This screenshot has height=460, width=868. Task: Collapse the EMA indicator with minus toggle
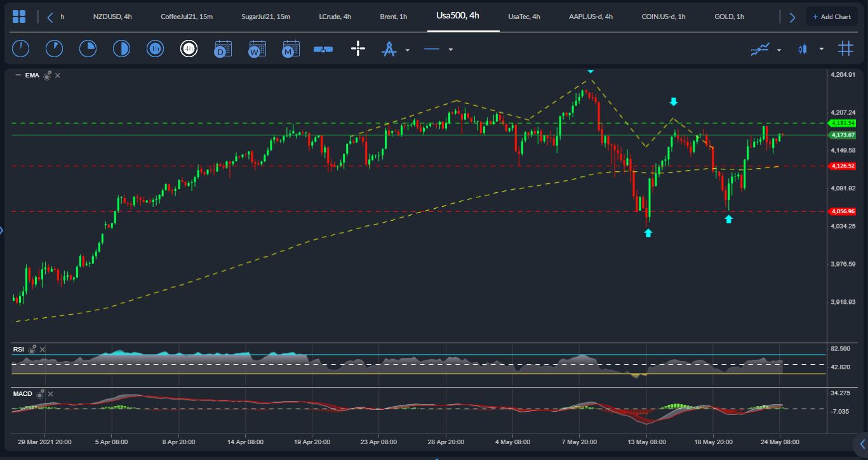tap(18, 76)
